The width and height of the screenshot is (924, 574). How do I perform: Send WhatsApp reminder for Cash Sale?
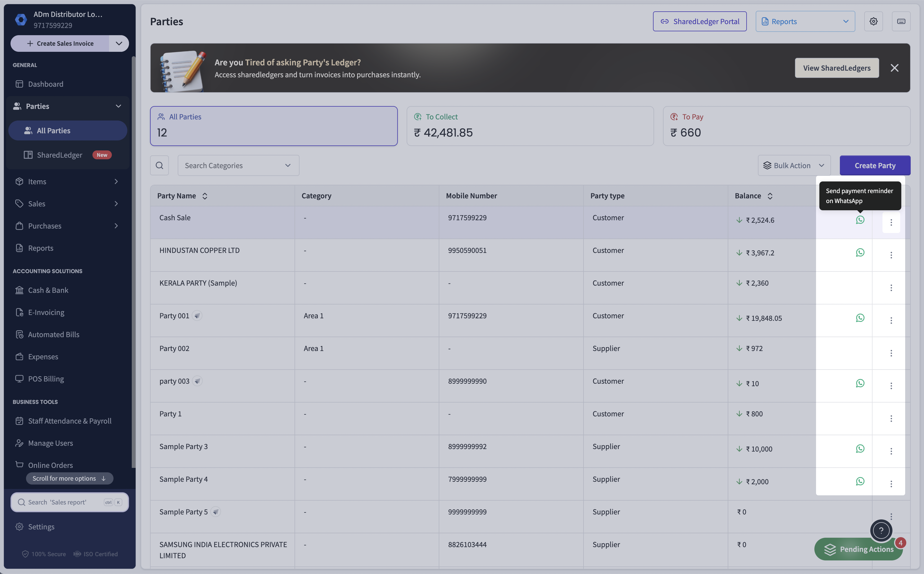click(x=860, y=220)
